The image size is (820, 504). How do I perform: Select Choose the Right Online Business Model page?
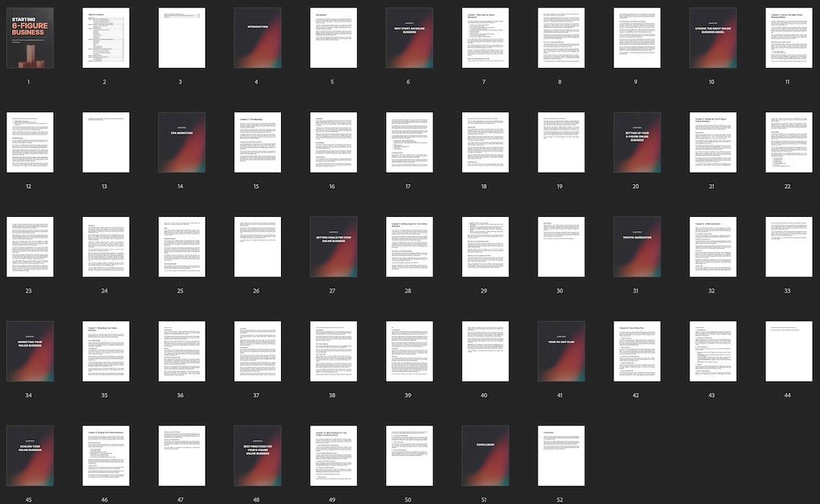(x=713, y=38)
